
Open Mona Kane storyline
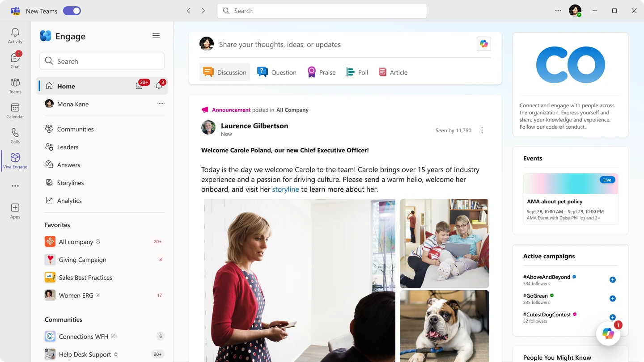click(x=73, y=104)
